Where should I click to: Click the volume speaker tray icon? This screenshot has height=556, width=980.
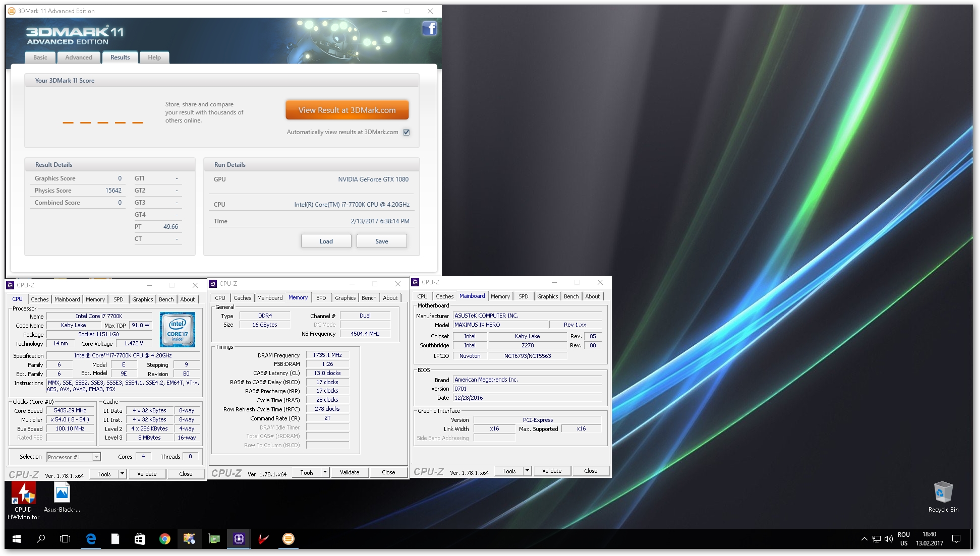point(888,539)
